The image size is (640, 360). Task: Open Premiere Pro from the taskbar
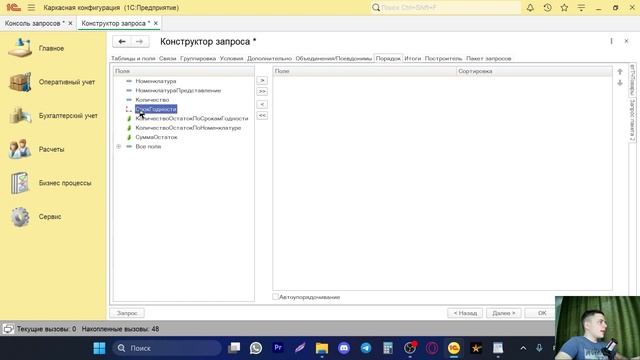[278, 348]
